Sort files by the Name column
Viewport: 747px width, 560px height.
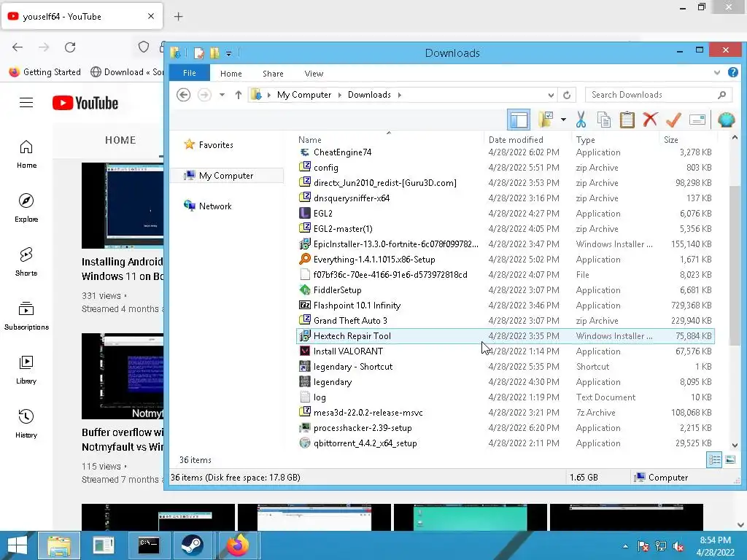[x=389, y=139]
